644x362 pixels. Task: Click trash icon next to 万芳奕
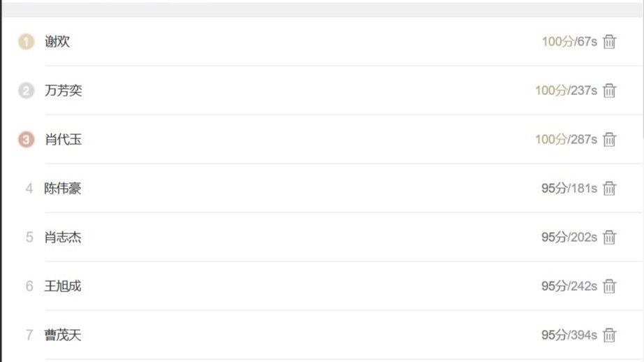tap(610, 91)
